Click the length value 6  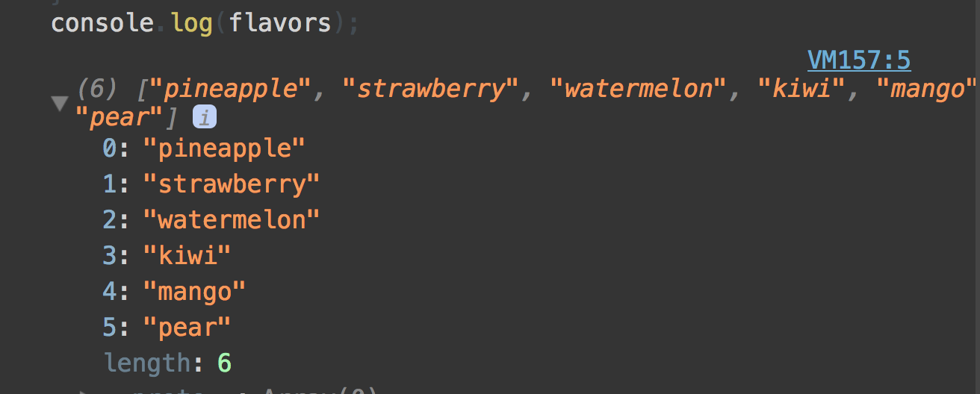point(224,363)
